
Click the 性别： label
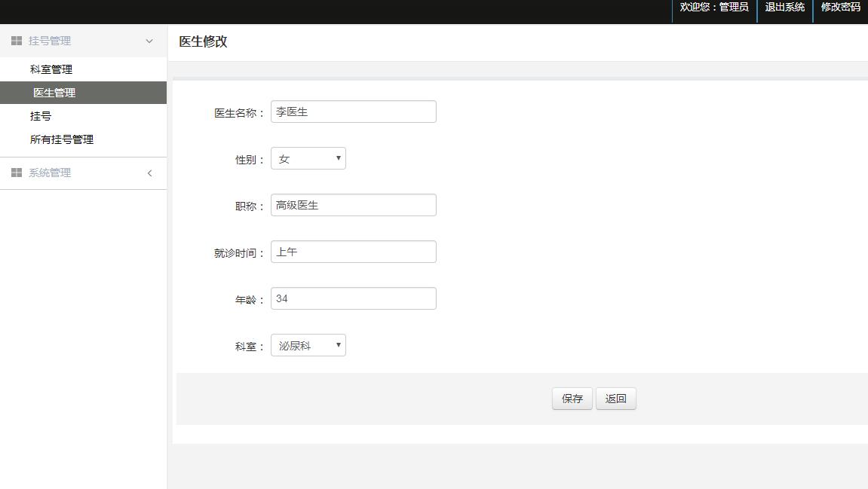[x=250, y=160]
